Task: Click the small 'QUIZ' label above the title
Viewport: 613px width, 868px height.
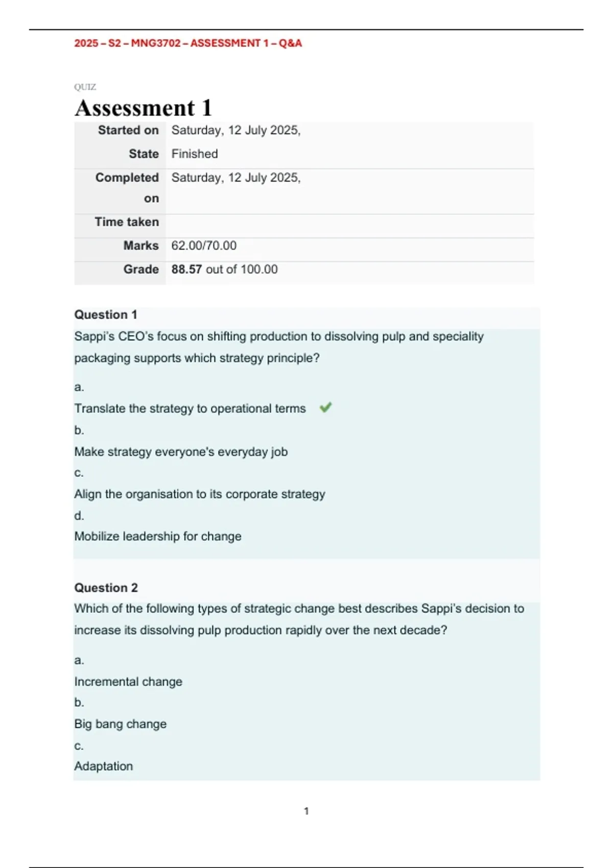Action: coord(85,87)
